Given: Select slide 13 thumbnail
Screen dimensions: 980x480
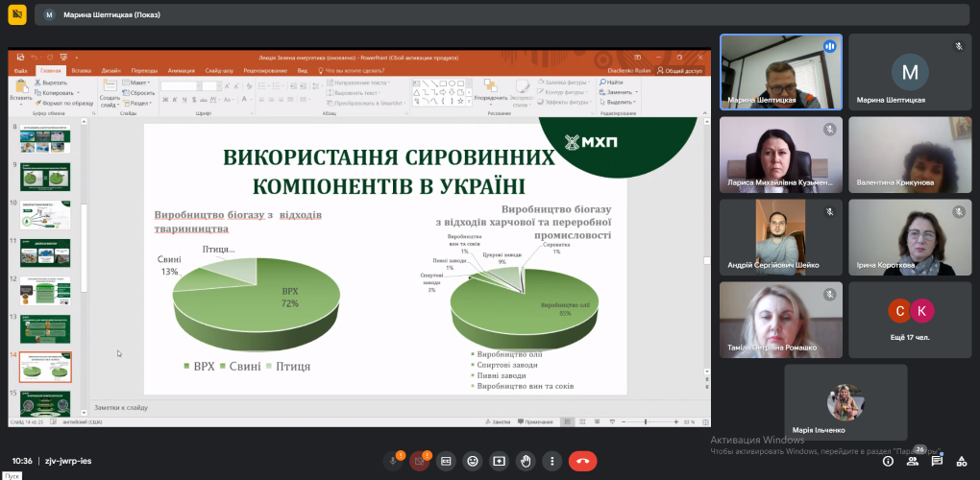Looking at the screenshot, I should pos(45,329).
